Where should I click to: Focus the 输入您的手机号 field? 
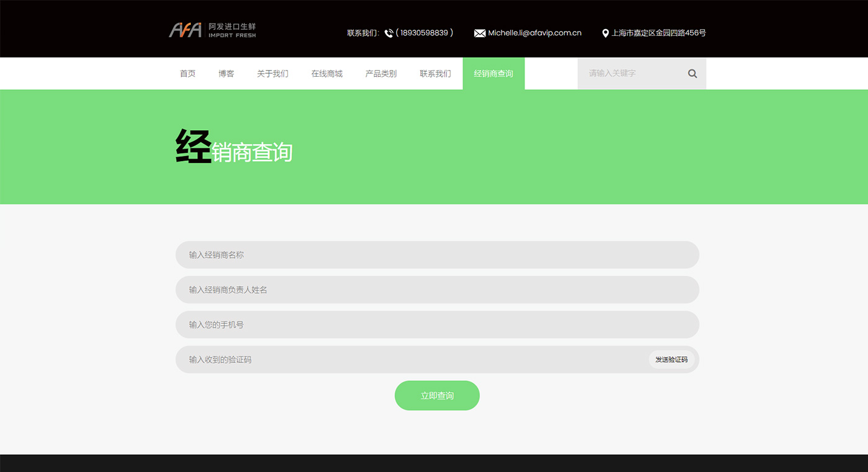pyautogui.click(x=437, y=325)
